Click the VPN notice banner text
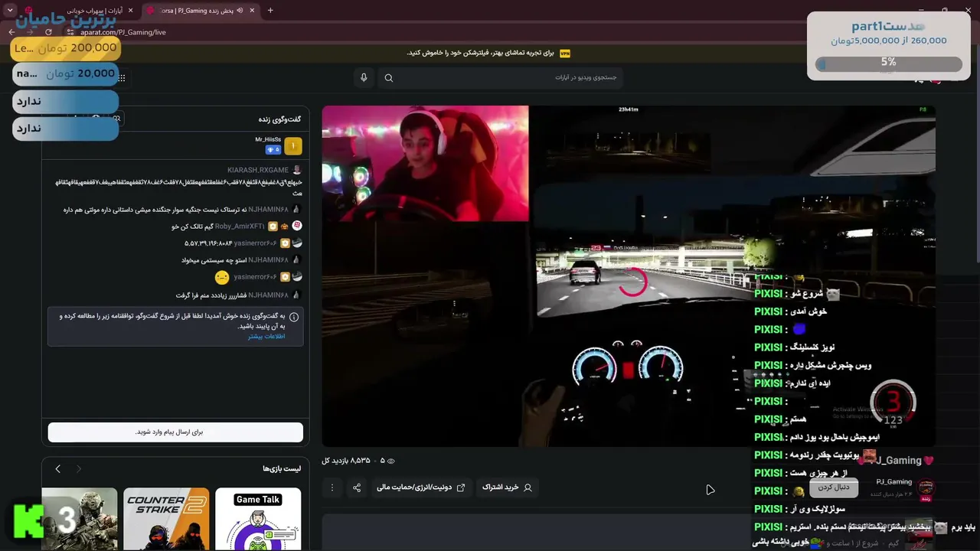This screenshot has height=551, width=980. tap(480, 54)
